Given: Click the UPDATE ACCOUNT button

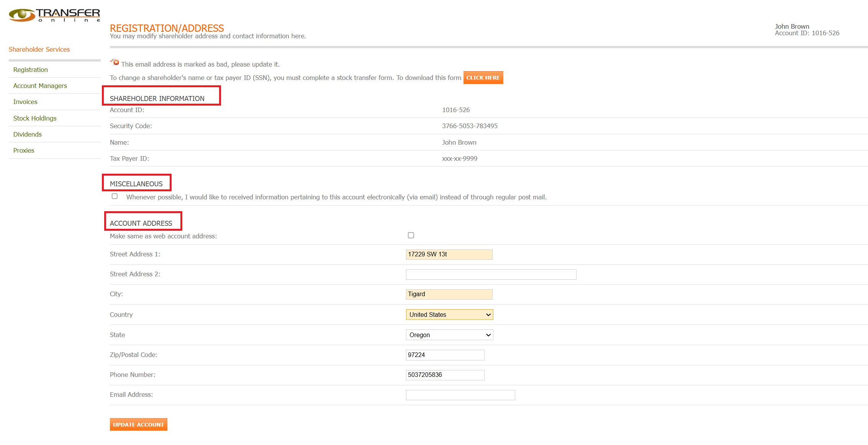Looking at the screenshot, I should [x=138, y=424].
